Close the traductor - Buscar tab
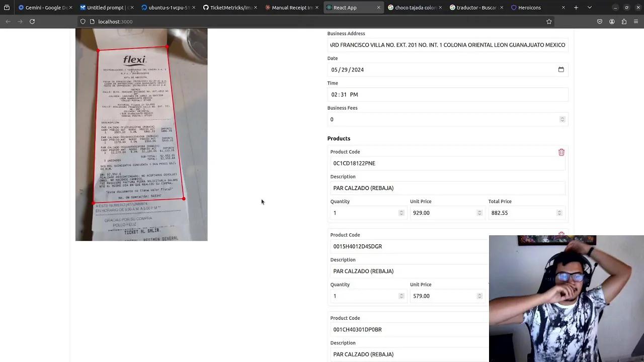The height and width of the screenshot is (362, 644). pyautogui.click(x=501, y=8)
